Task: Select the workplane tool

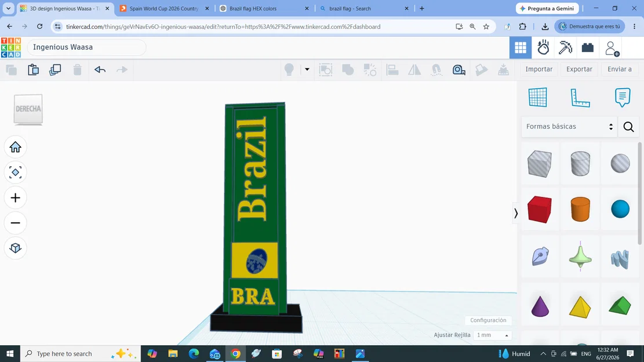Action: [537, 97]
